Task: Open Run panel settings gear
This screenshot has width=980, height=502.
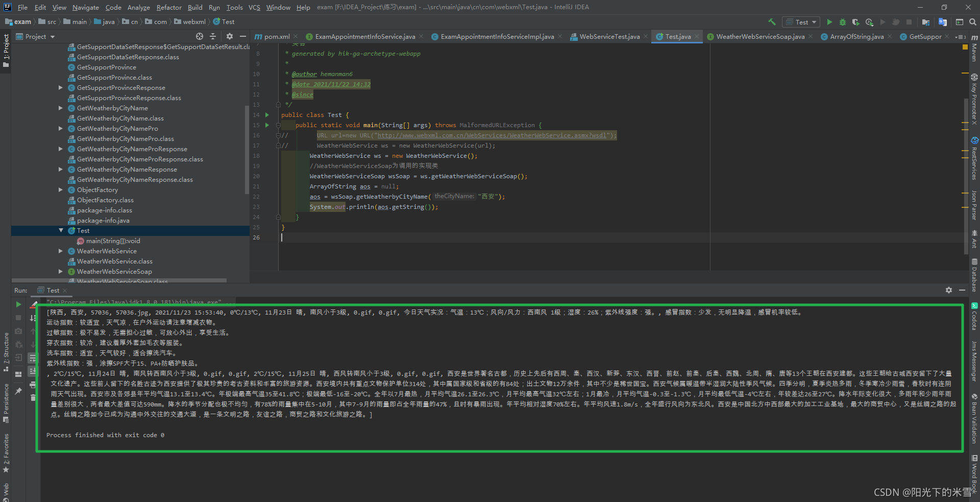Action: (x=949, y=290)
